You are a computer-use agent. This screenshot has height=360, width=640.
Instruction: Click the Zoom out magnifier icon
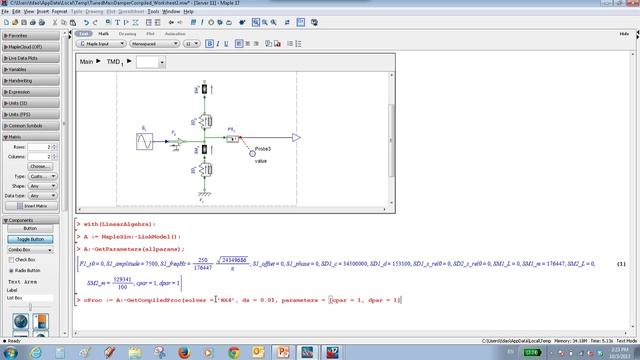coord(273,22)
